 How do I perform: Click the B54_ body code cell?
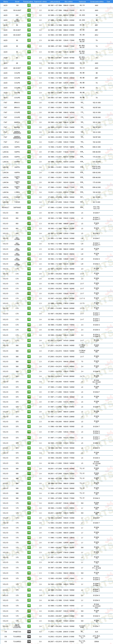pos(82,207)
